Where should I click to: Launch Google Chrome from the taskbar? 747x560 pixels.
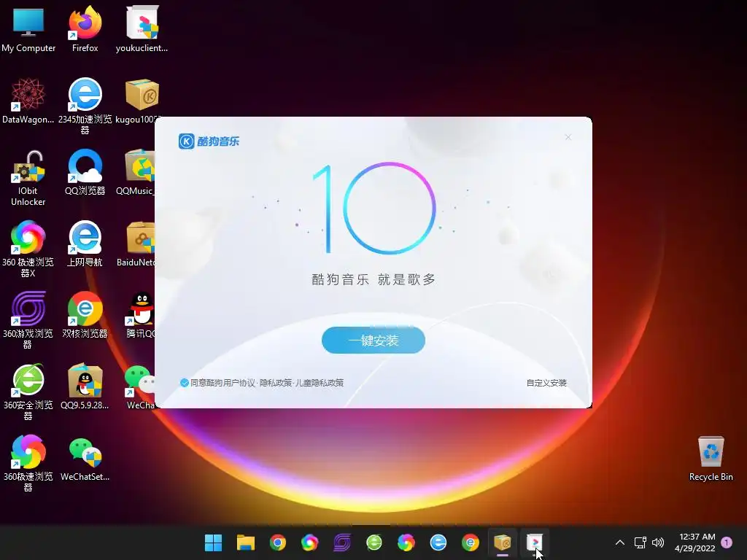click(x=278, y=542)
